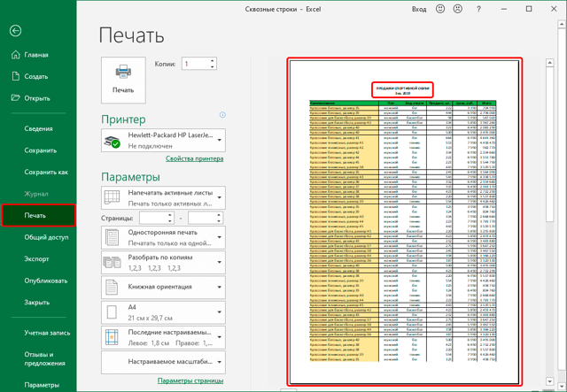Click the back arrow icon in the sidebar

16,31
